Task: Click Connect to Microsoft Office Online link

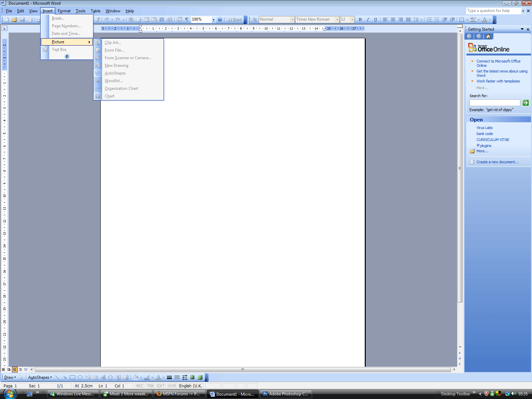Action: [x=498, y=63]
